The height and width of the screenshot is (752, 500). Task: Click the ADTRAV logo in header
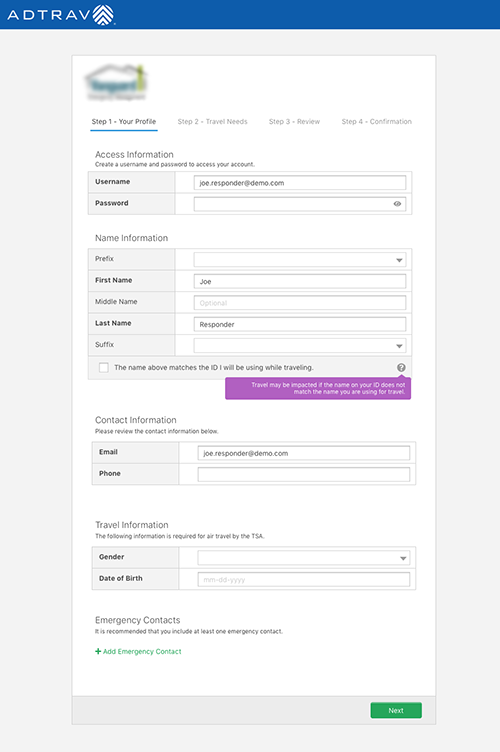click(61, 15)
